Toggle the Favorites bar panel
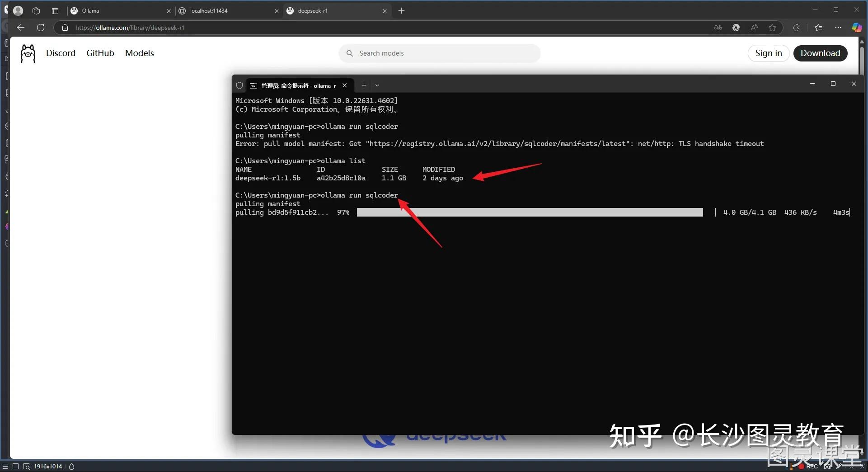This screenshot has height=472, width=868. 818,27
